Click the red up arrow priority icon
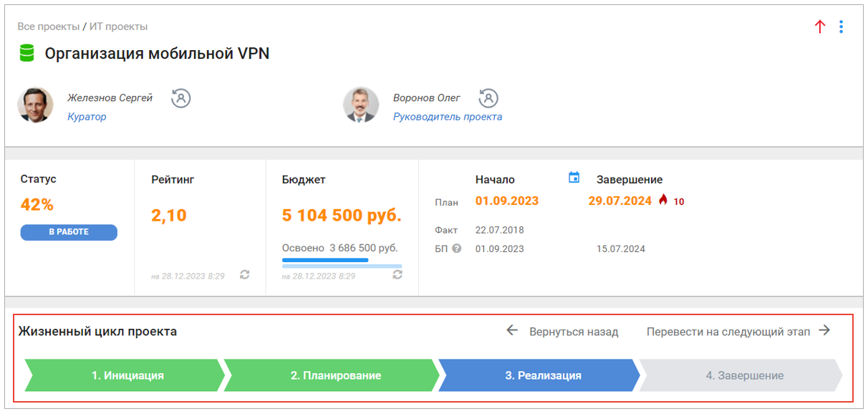This screenshot has height=414, width=868. [x=820, y=27]
